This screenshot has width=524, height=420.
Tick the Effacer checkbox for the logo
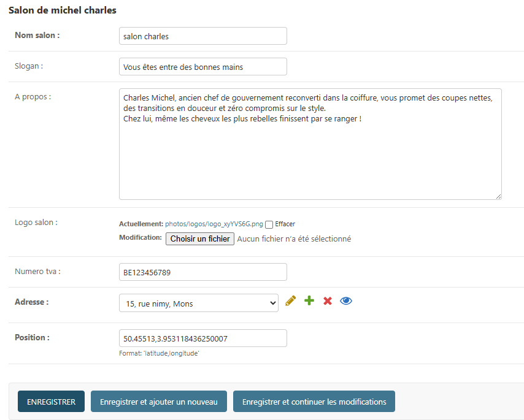pos(269,224)
